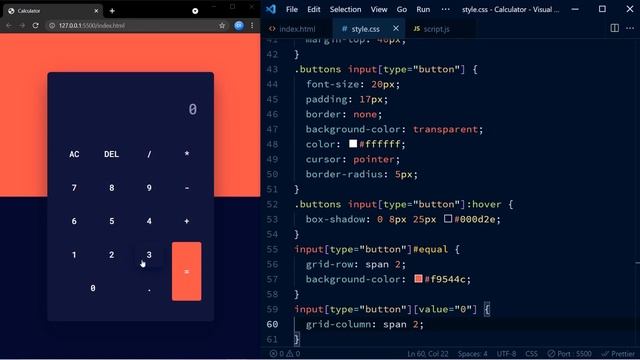The width and height of the screenshot is (640, 360).
Task: Click calculator digit 2
Action: click(111, 255)
